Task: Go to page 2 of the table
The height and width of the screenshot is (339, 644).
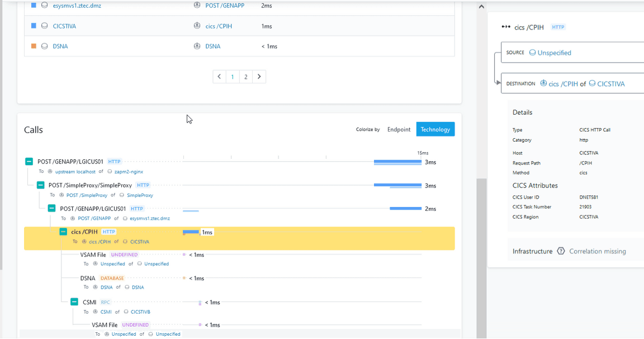Action: click(245, 77)
